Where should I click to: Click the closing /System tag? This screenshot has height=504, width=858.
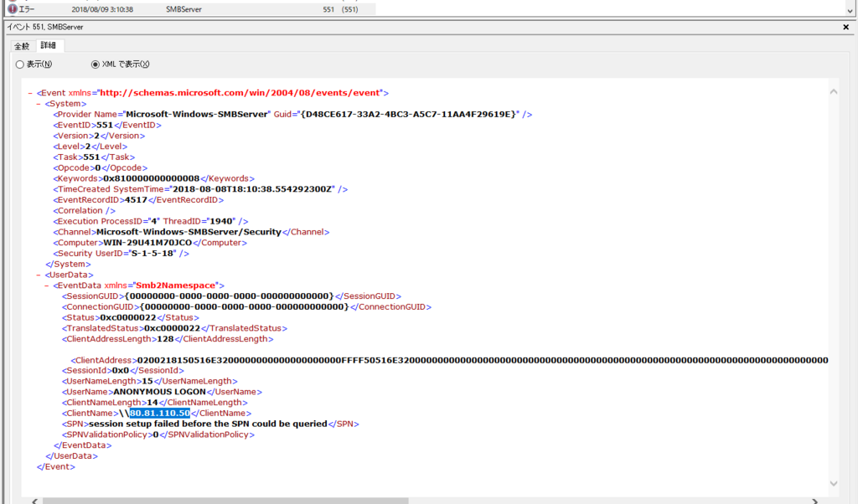coord(68,264)
